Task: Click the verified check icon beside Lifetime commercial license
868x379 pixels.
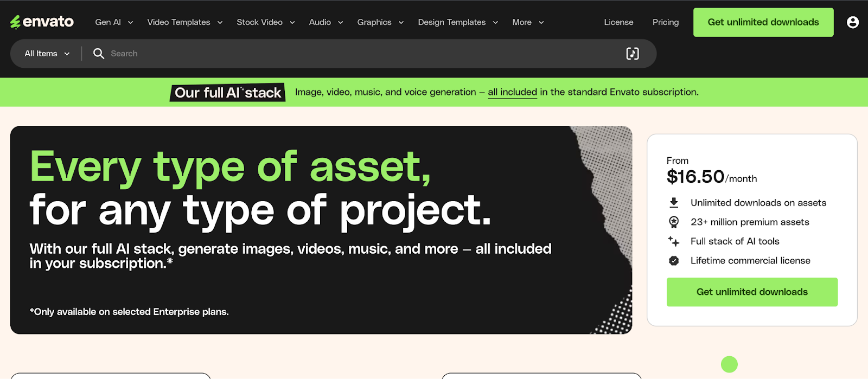Action: 674,261
